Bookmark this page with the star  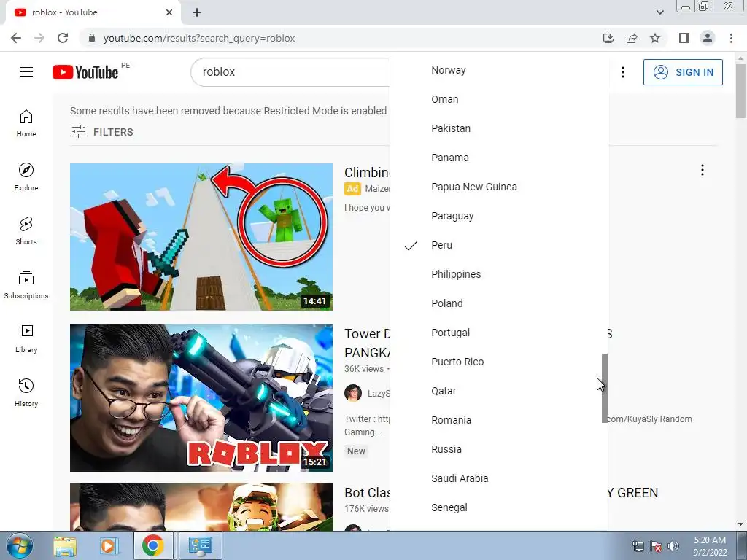655,38
